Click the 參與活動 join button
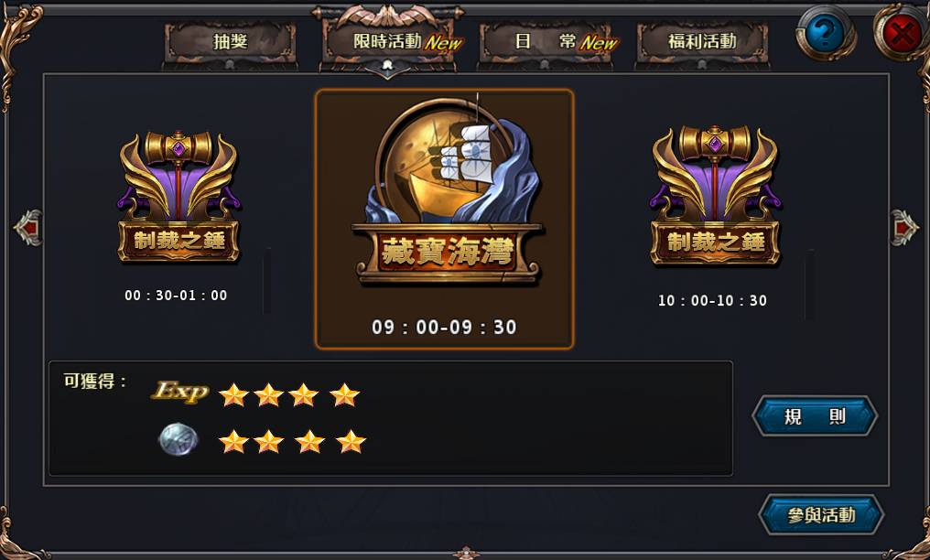Image resolution: width=930 pixels, height=560 pixels. [821, 515]
